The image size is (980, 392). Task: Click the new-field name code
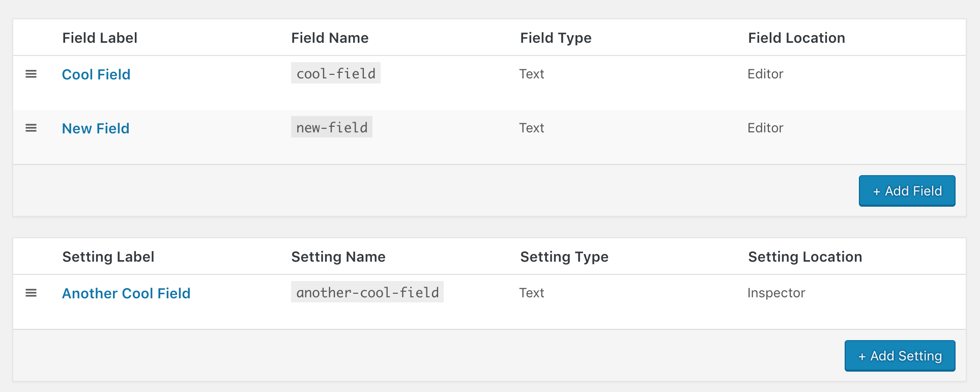click(332, 127)
